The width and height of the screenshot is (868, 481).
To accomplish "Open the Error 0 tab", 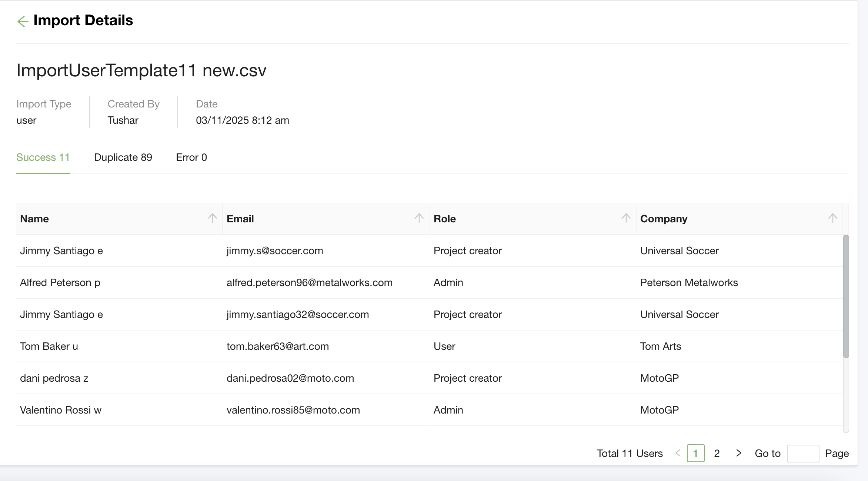I will coord(191,157).
